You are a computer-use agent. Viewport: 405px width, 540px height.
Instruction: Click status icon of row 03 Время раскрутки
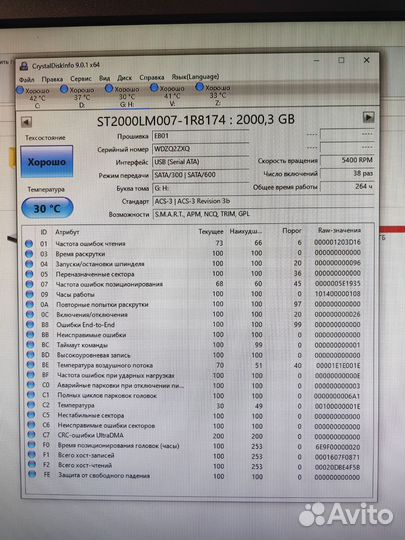[29, 254]
